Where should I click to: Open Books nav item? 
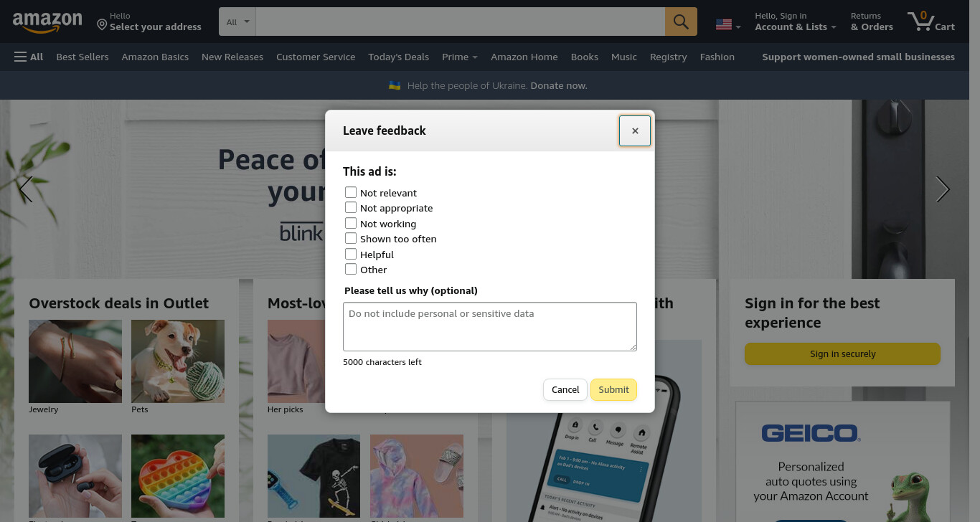585,57
